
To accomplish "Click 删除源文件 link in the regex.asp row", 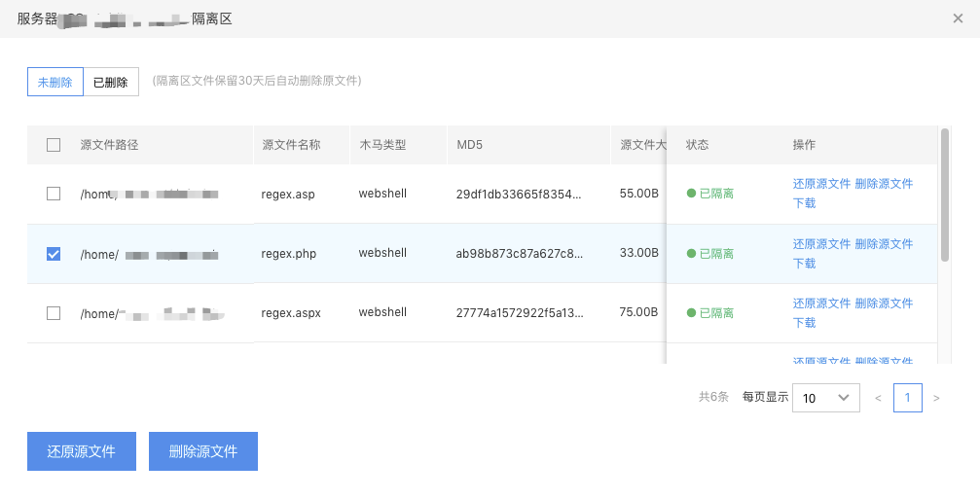I will pos(884,184).
